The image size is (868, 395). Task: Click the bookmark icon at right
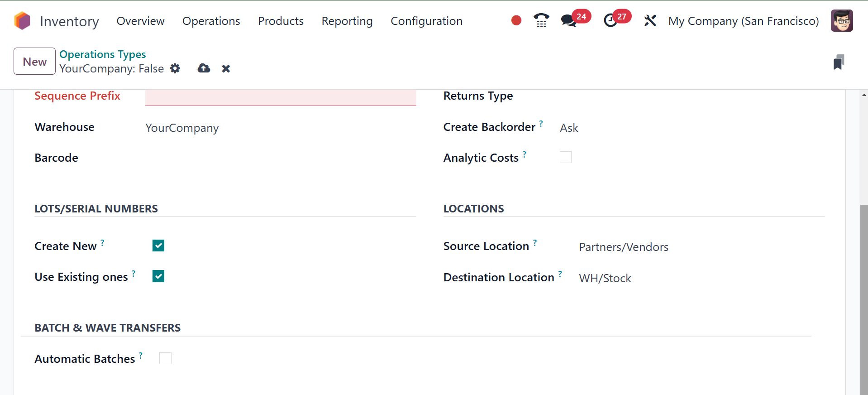pos(839,62)
